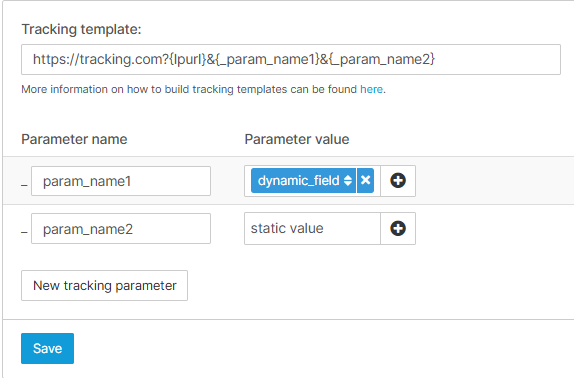Save the tracking template settings
Screen dimensions: 574x379
coord(47,348)
